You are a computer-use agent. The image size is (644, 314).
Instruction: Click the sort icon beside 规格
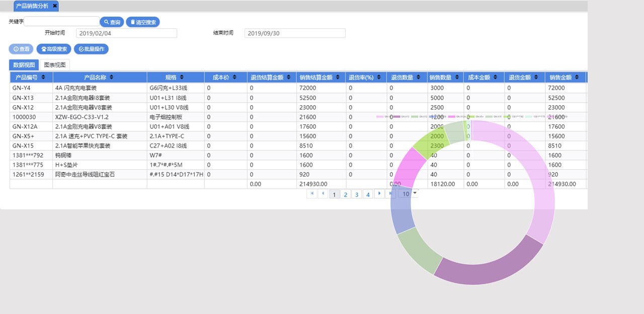(181, 77)
